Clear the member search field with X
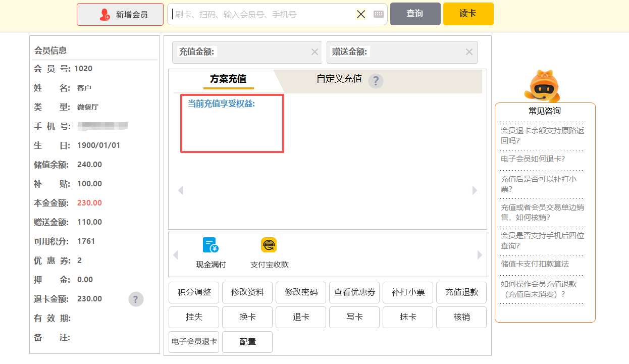Viewport: 629px width, 364px height. [361, 14]
